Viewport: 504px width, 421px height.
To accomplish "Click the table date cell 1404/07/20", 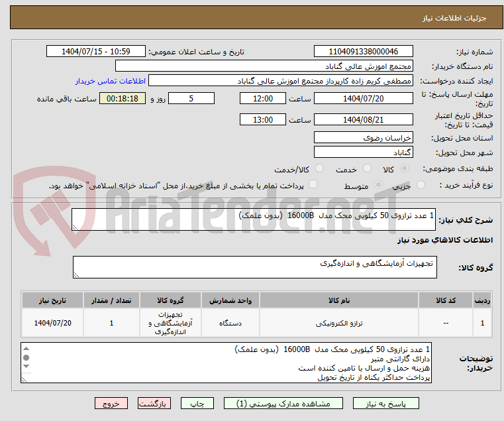I will click(x=53, y=323).
